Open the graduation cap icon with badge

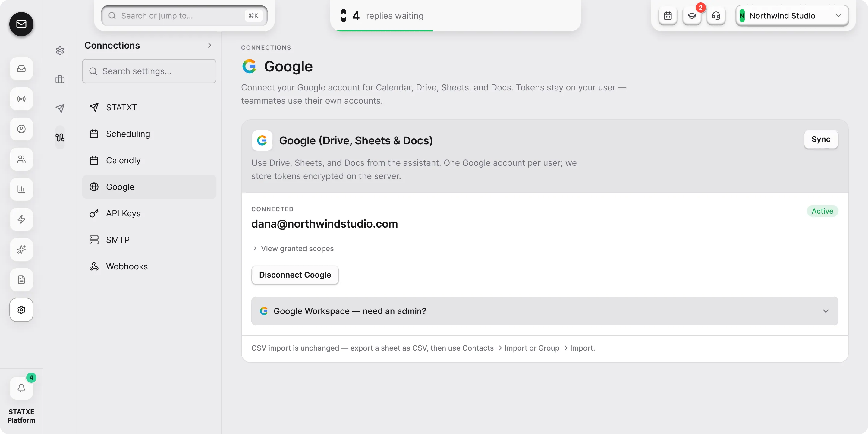pos(692,15)
